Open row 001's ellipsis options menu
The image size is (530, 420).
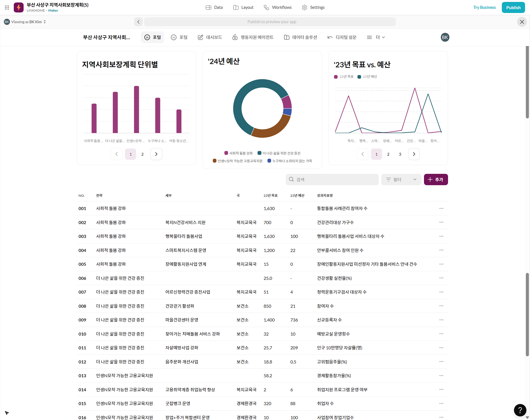click(x=441, y=208)
